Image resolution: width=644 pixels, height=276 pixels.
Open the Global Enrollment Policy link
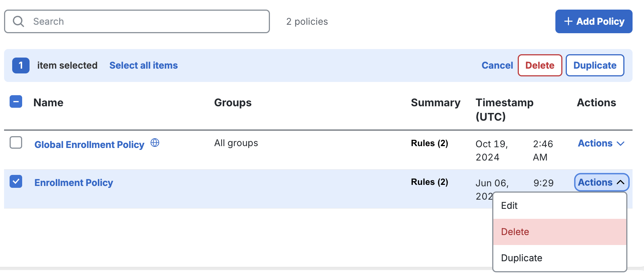[89, 144]
